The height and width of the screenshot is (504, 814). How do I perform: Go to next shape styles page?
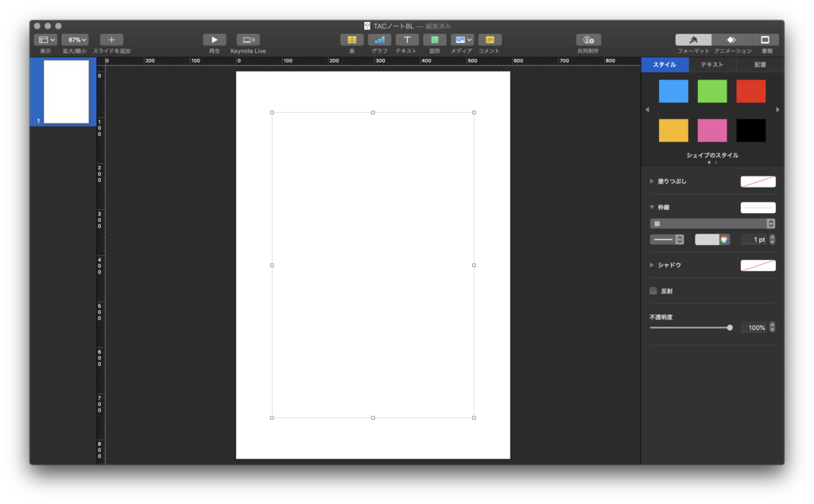click(777, 110)
